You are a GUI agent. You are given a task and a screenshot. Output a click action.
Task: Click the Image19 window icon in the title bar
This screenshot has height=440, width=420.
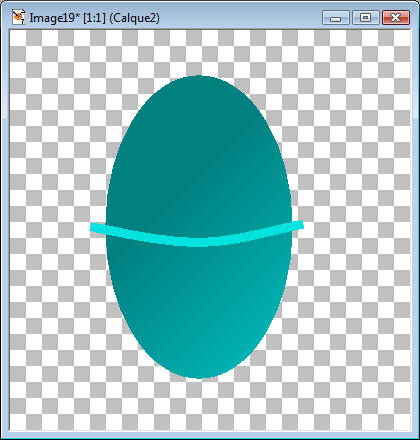click(18, 17)
